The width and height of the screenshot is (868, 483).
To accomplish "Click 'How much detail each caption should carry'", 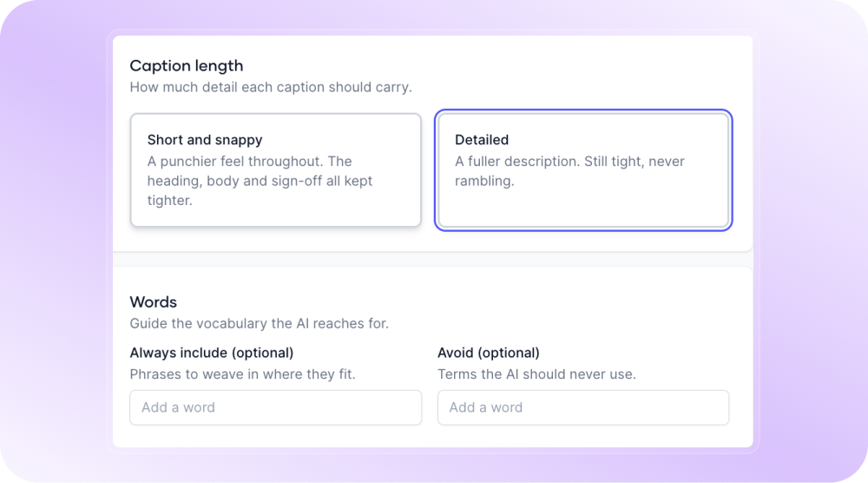I will click(x=271, y=88).
